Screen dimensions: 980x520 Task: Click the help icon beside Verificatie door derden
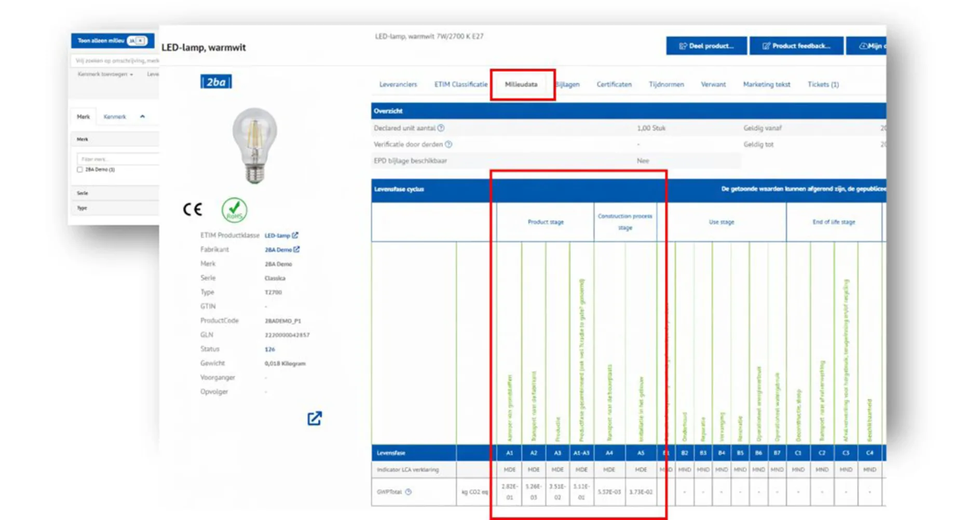(x=448, y=144)
